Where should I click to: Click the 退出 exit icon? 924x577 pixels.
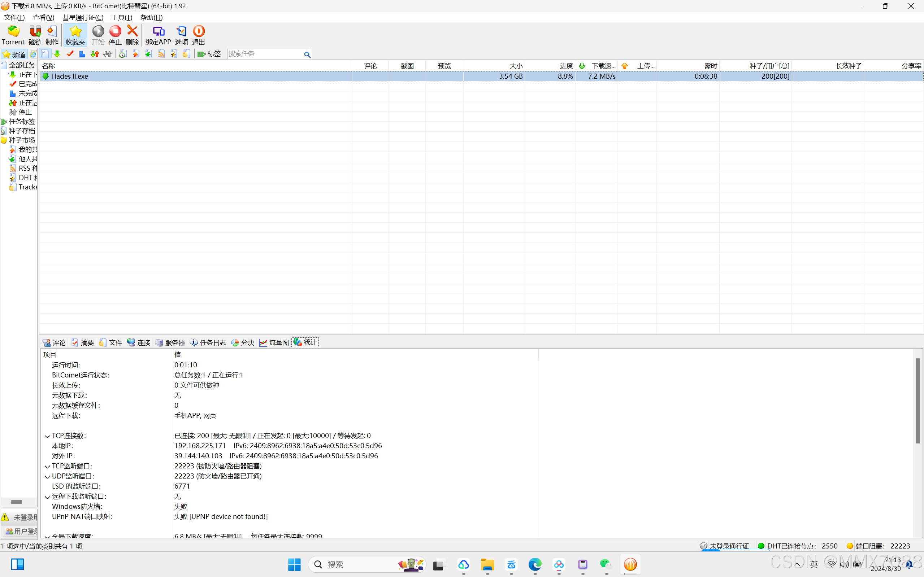(x=199, y=35)
